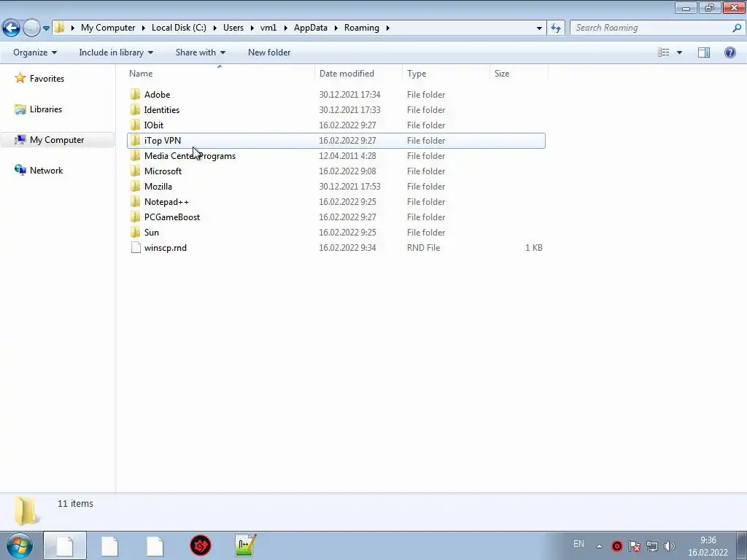The image size is (747, 560).
Task: Toggle the preview pane
Action: [704, 52]
